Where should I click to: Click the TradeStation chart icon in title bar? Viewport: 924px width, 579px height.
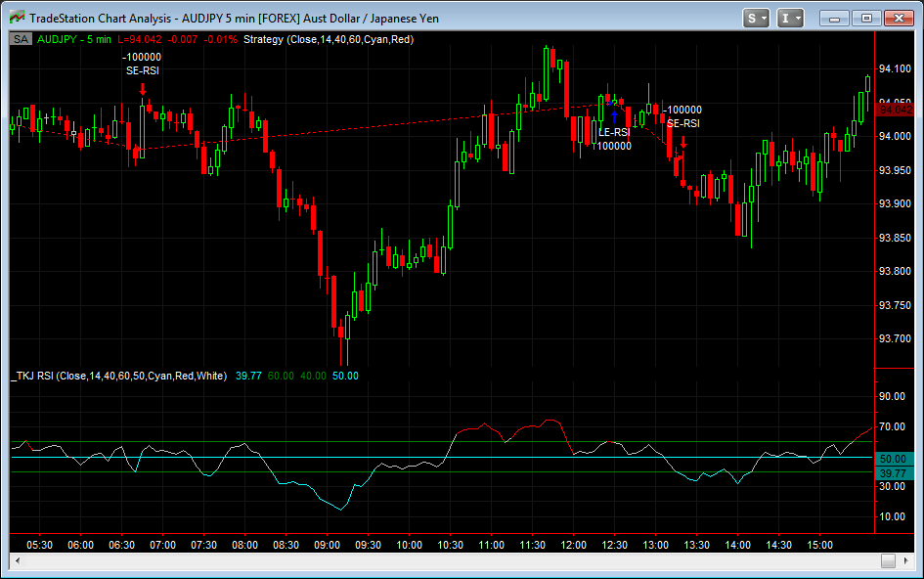[x=17, y=18]
